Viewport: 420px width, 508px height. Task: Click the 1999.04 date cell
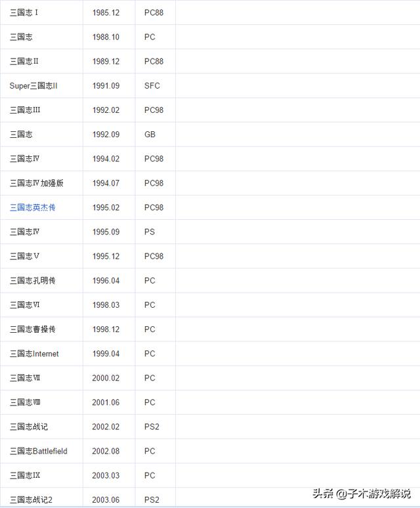pos(106,354)
